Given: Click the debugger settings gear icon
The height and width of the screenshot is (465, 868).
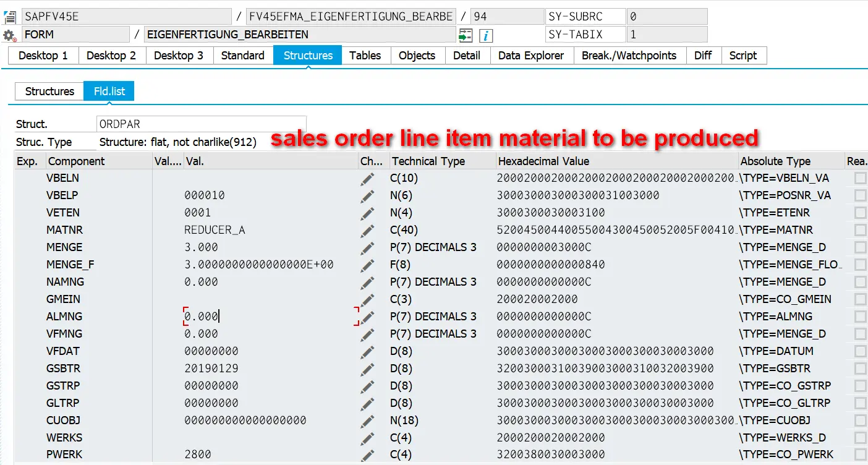Looking at the screenshot, I should click(x=9, y=35).
